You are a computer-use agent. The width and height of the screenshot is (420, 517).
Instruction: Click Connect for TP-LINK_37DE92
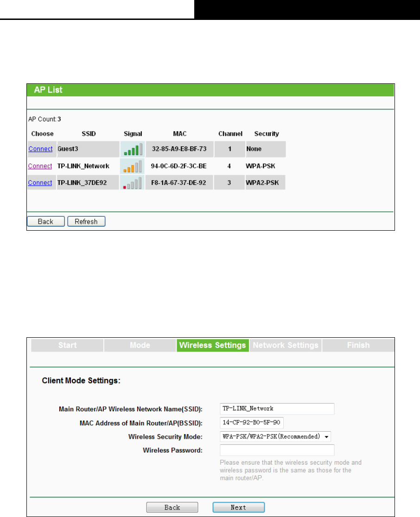(40, 183)
